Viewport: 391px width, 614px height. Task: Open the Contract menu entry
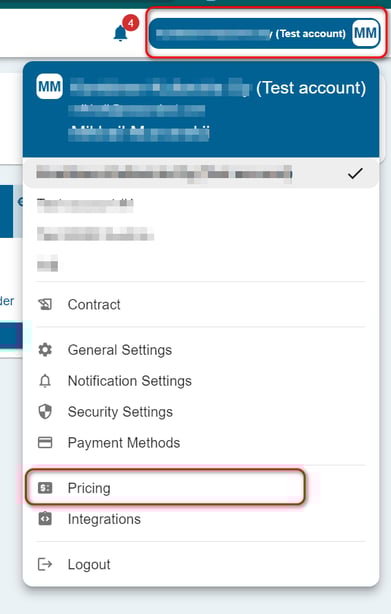201,304
